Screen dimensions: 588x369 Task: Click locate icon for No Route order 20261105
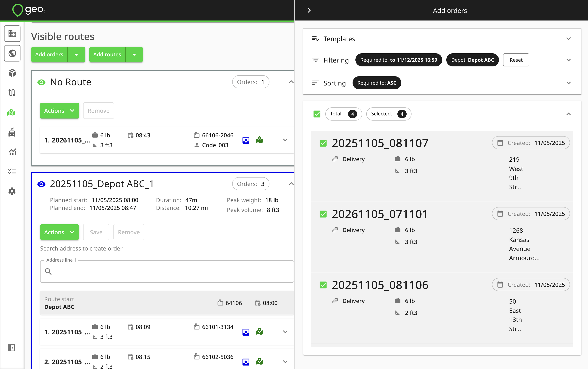[x=246, y=140]
